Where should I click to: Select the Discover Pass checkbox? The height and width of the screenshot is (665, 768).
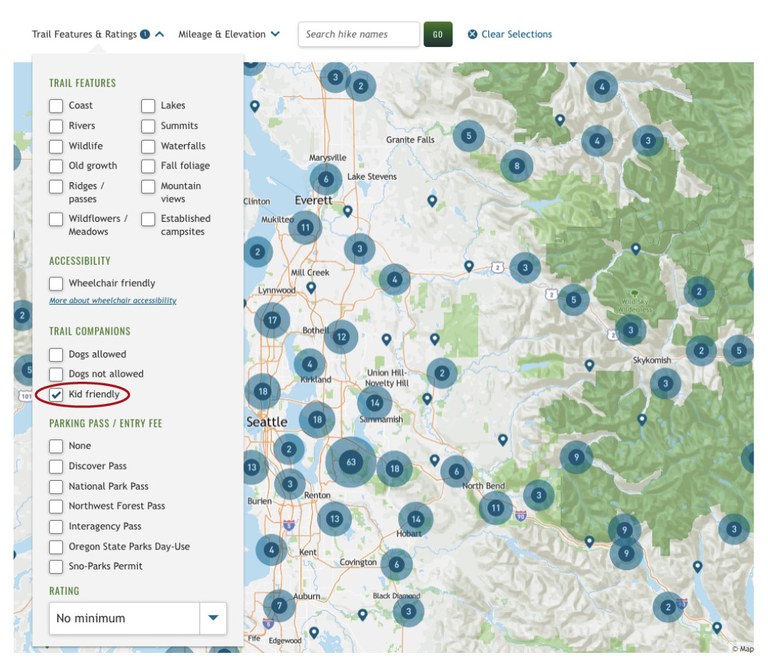[56, 466]
